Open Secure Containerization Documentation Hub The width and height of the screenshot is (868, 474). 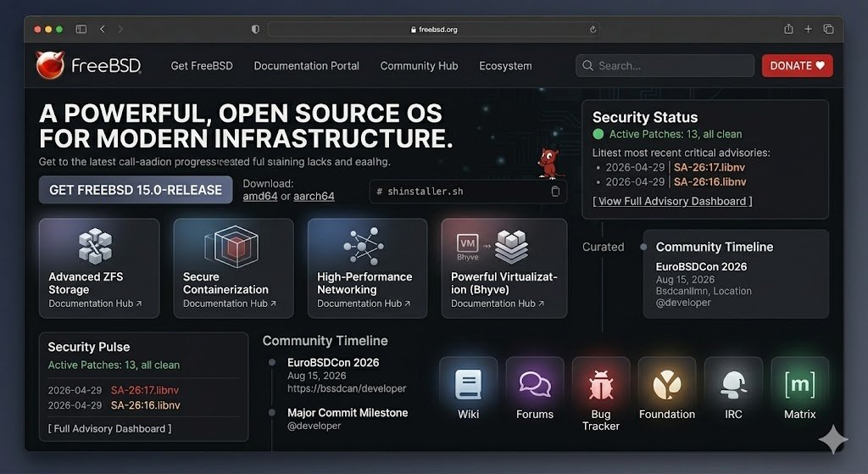coord(230,304)
